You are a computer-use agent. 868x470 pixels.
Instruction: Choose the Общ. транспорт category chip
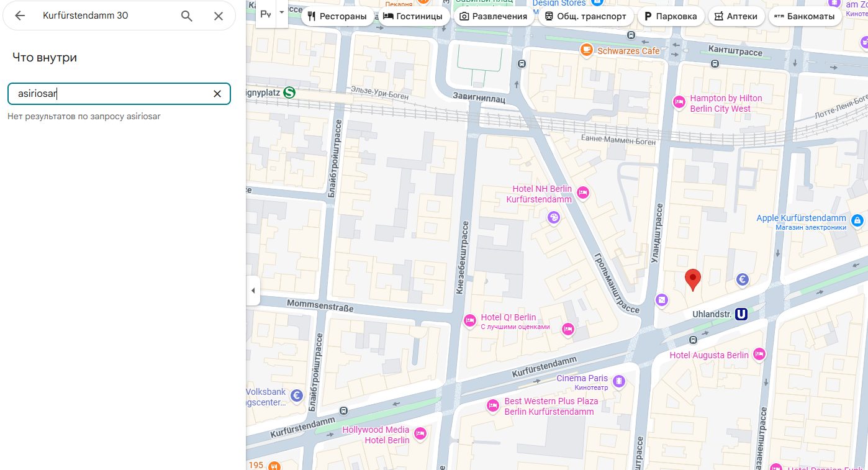(x=585, y=16)
